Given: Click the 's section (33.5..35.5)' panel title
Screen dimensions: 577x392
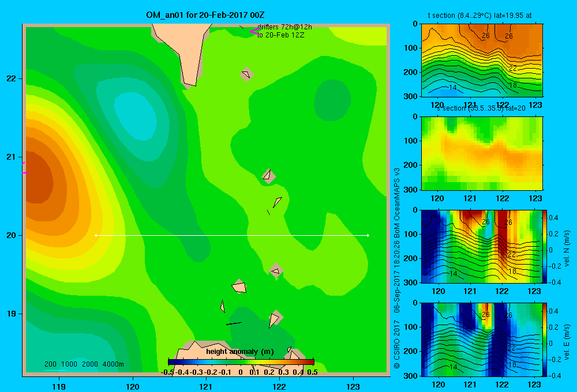Looking at the screenshot, I should 481,108.
